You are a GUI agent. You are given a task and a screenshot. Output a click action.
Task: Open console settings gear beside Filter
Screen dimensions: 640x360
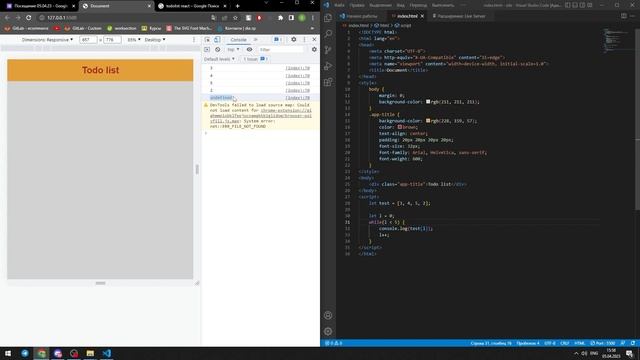pyautogui.click(x=314, y=49)
